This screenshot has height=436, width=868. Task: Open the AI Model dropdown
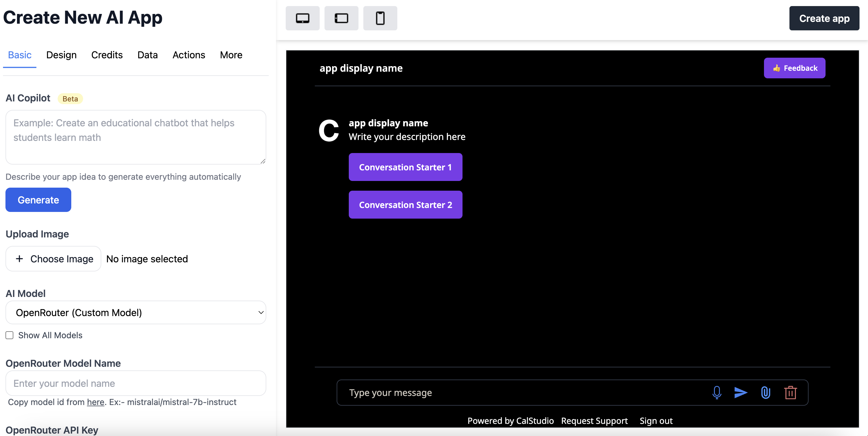click(x=136, y=312)
